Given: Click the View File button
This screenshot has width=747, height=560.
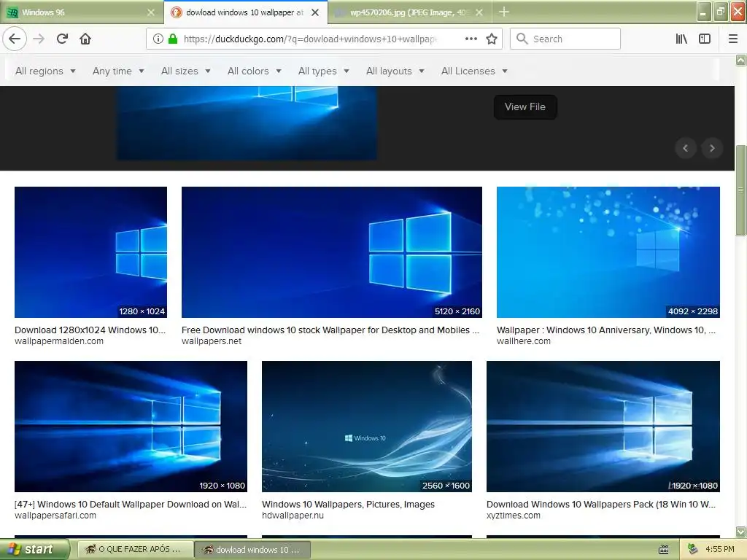Looking at the screenshot, I should [x=525, y=106].
